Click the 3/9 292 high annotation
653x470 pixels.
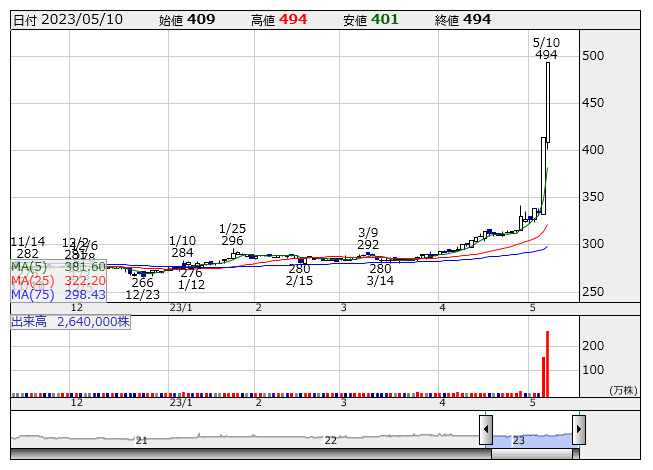point(368,238)
